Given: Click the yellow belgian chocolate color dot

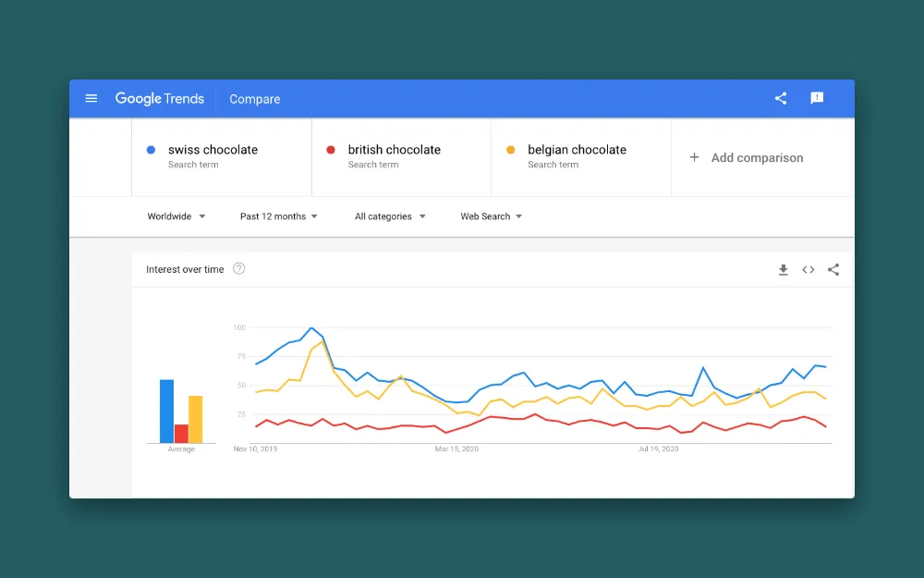Looking at the screenshot, I should (x=511, y=150).
